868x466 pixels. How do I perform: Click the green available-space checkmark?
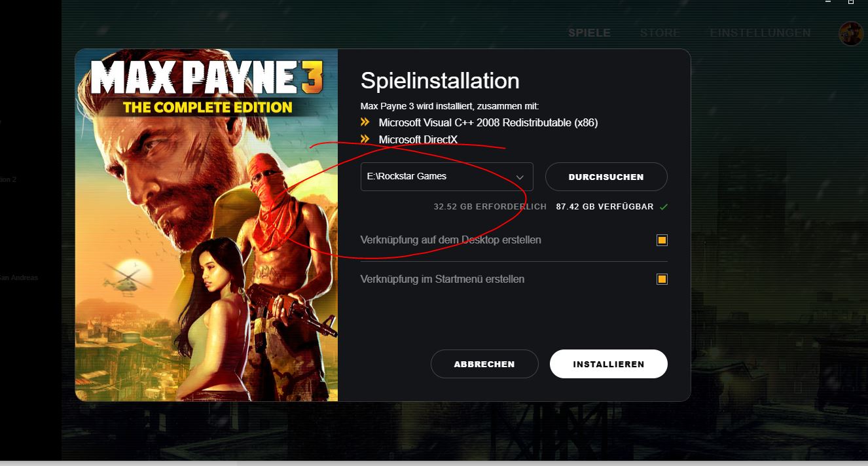664,207
